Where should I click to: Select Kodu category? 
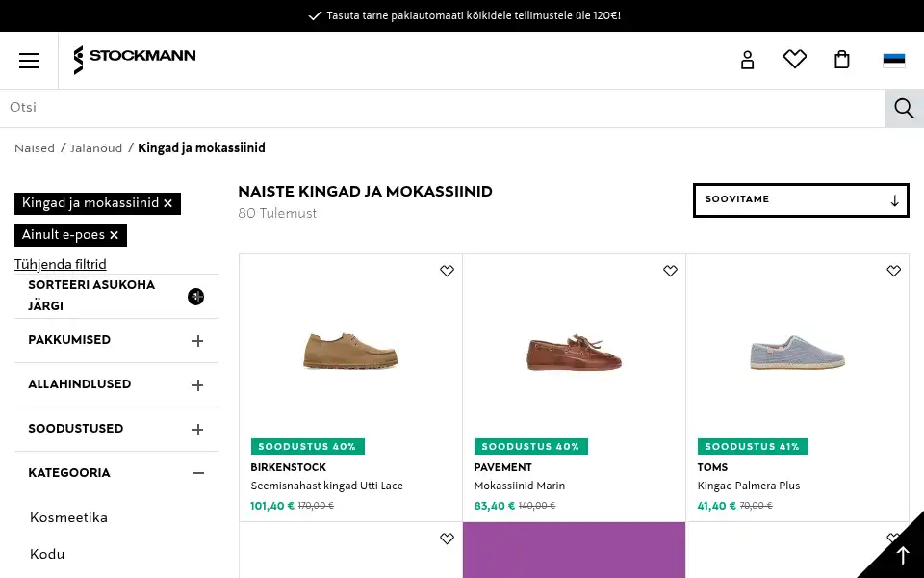click(47, 555)
